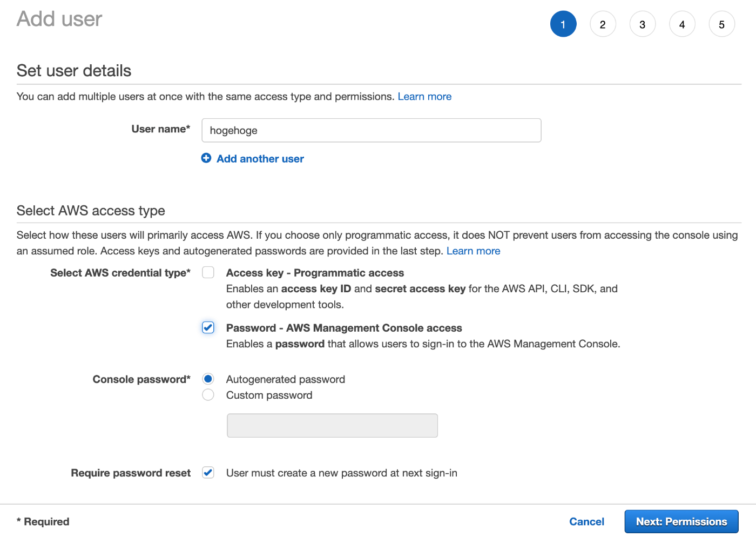Screen dimensions: 756x537
Task: Select Autogenerated password radio option
Action: click(x=208, y=379)
